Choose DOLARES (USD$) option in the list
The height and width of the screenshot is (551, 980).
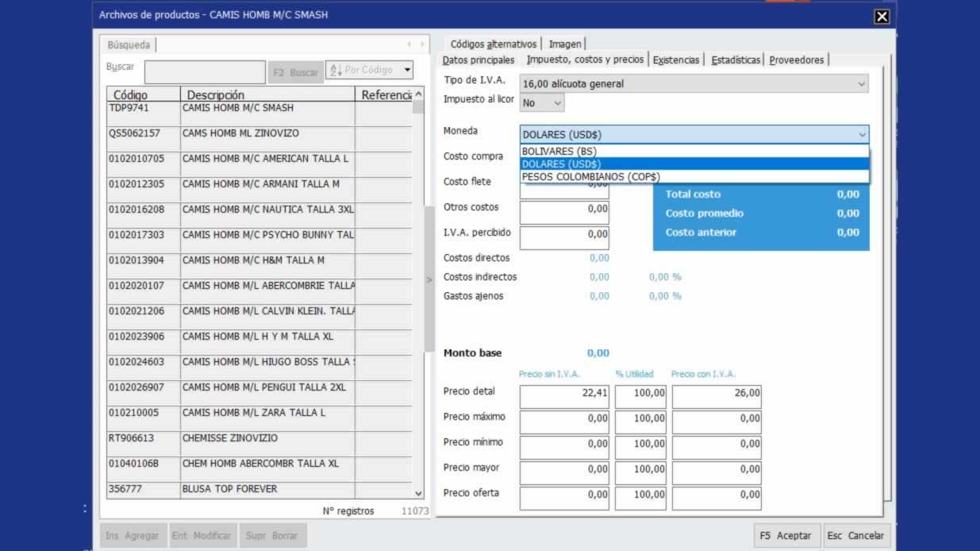tap(694, 164)
